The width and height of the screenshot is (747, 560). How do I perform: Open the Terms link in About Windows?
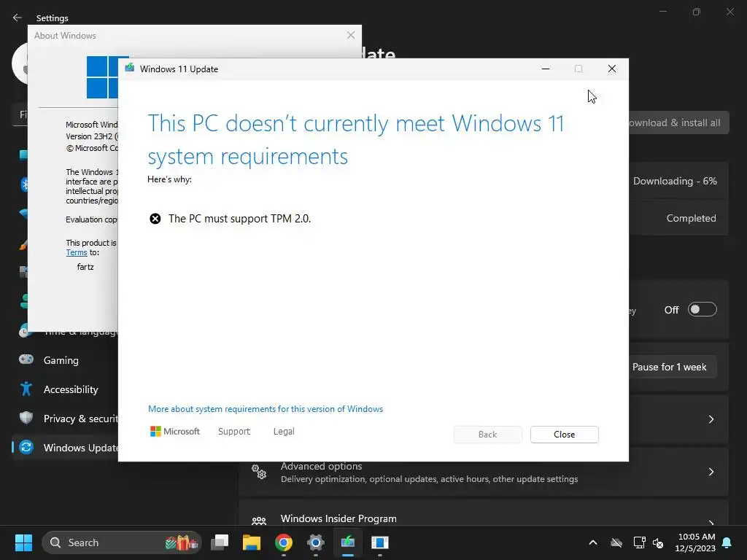tap(76, 253)
